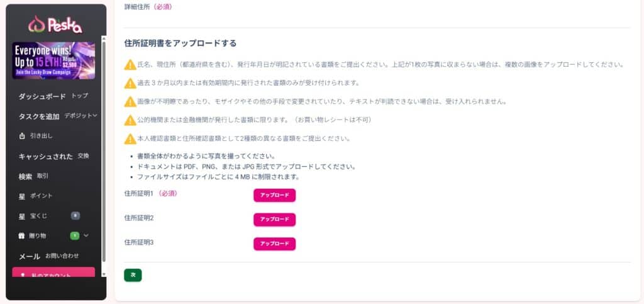Upload file for 住所証明2
This screenshot has height=304, width=644.
274,220
